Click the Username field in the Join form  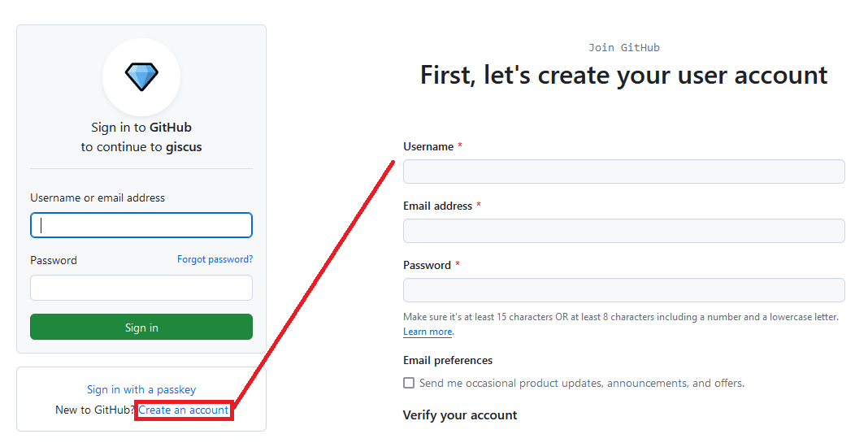624,171
